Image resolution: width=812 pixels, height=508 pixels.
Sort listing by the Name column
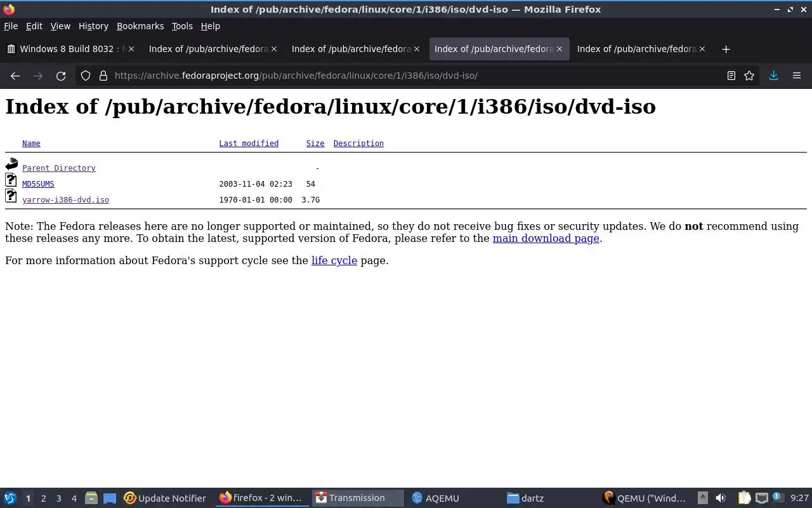click(31, 144)
